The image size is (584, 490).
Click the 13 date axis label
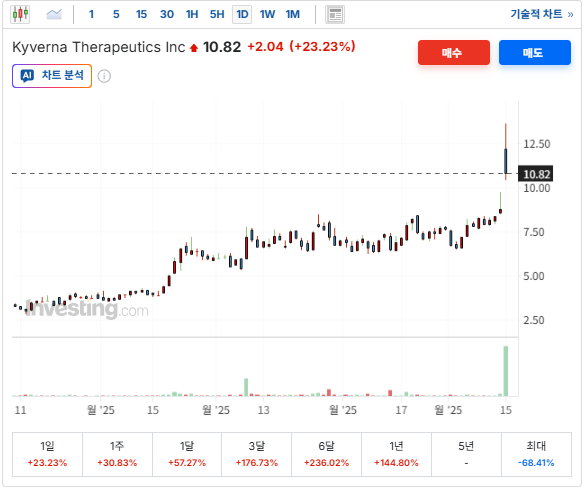(x=263, y=410)
